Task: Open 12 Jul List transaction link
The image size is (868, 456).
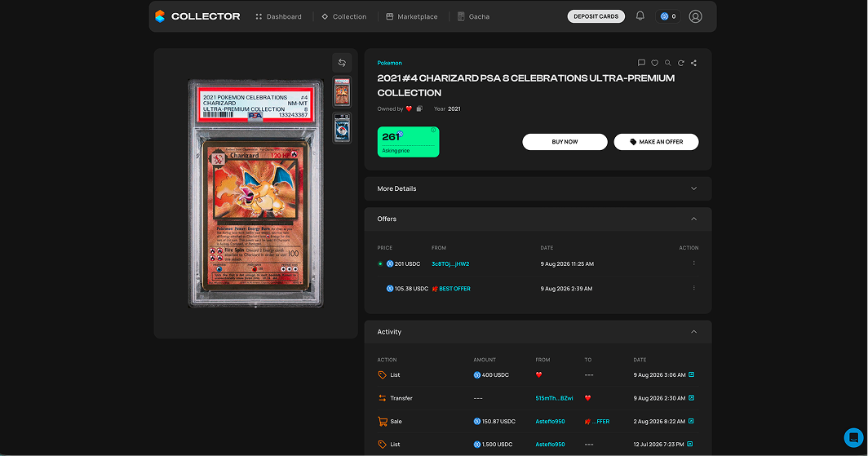Action: (x=690, y=444)
